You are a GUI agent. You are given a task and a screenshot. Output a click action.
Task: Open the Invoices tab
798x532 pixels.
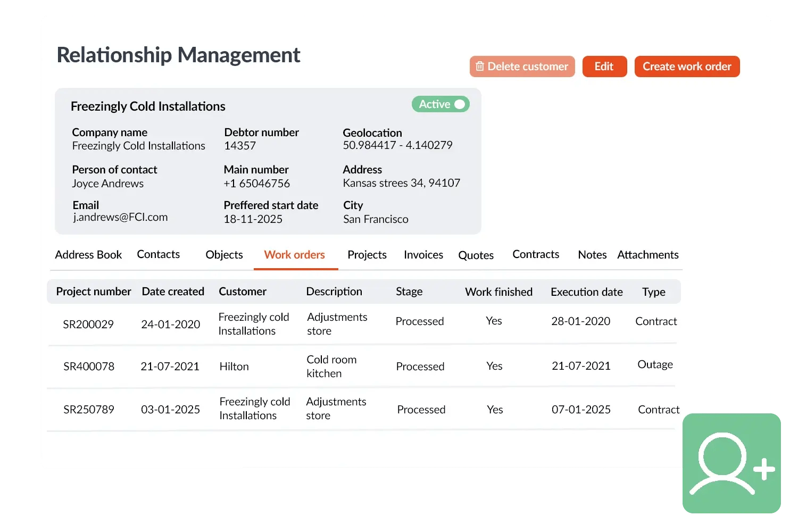(x=423, y=255)
